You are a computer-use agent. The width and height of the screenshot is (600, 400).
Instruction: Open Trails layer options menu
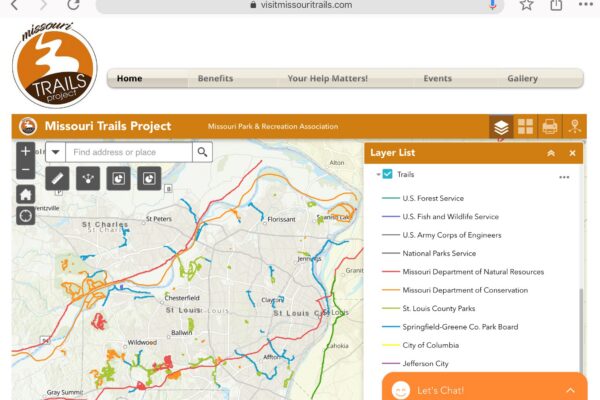[x=564, y=177]
